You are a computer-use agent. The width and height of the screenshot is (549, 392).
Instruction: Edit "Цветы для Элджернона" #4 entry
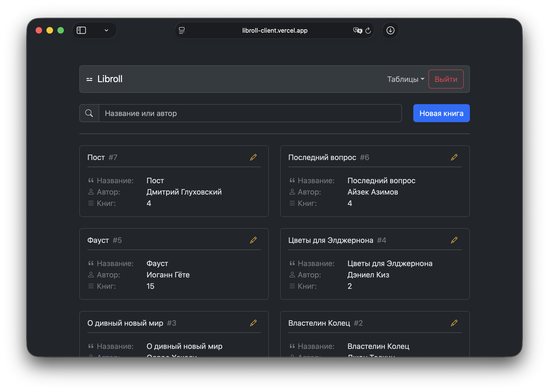click(454, 240)
